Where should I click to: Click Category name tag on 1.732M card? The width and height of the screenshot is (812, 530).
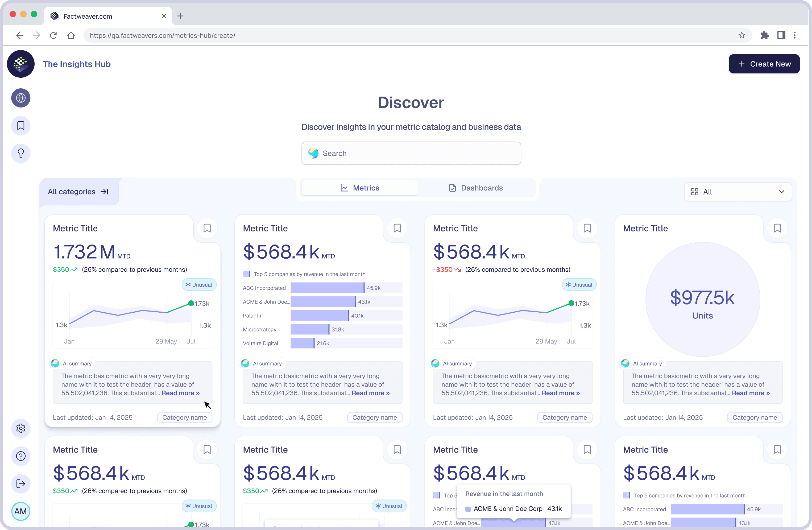(185, 417)
